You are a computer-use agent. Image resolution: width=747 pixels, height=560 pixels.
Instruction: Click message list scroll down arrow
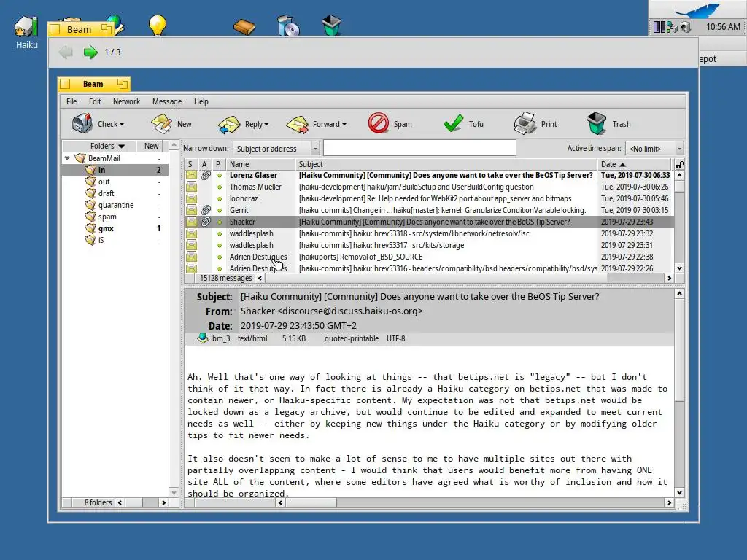[679, 268]
